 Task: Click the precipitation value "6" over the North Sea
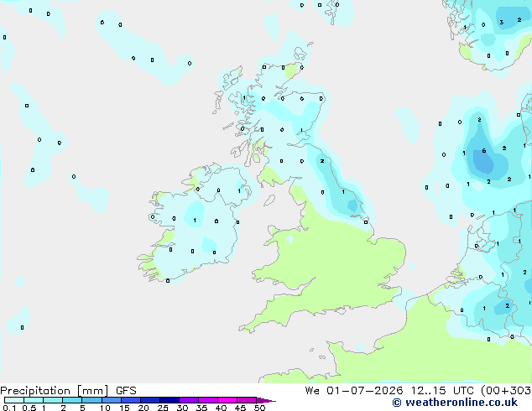[x=484, y=151]
